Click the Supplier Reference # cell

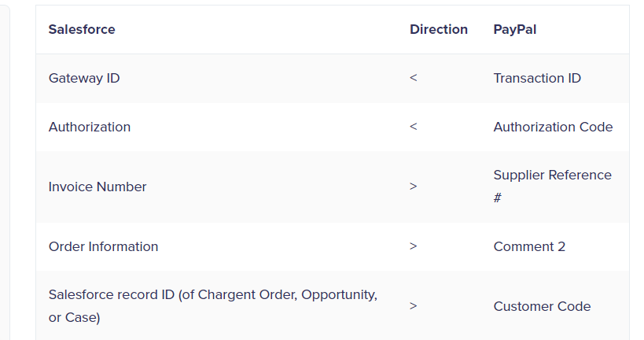(553, 187)
